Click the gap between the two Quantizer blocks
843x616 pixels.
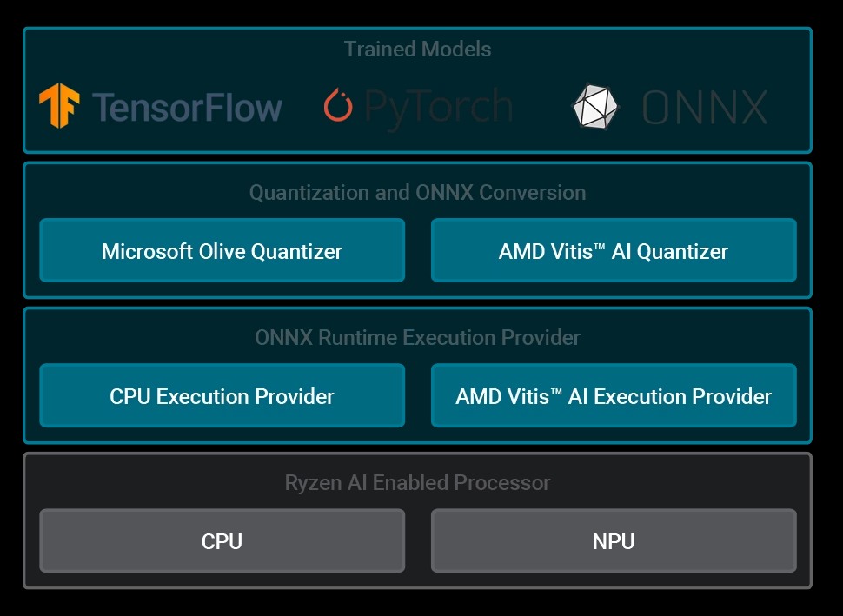pos(418,251)
